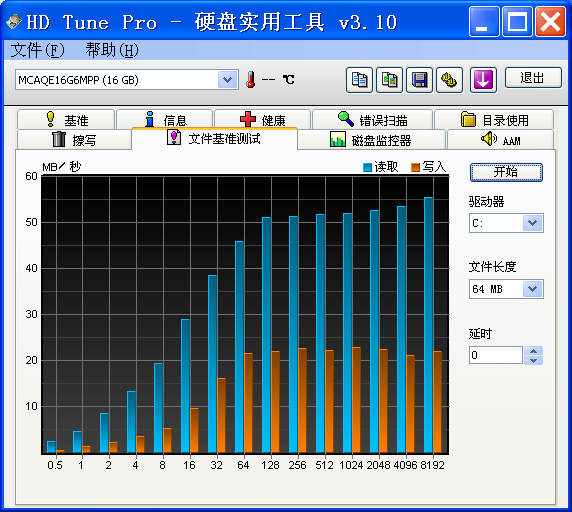Screen dimensions: 572x512
Task: Open the options gear icon
Action: pos(449,80)
